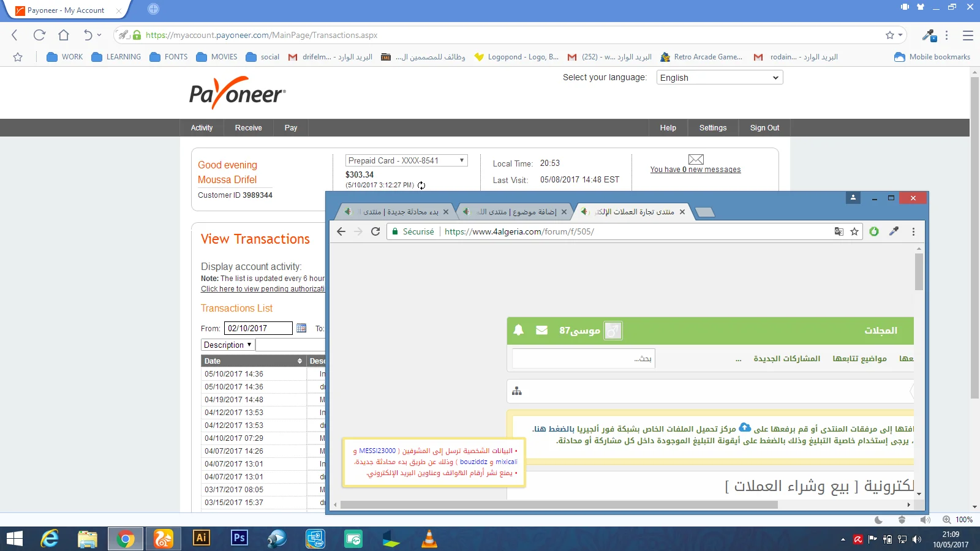The image size is (980, 551).
Task: Refresh the card balance with the reload icon
Action: (x=421, y=186)
